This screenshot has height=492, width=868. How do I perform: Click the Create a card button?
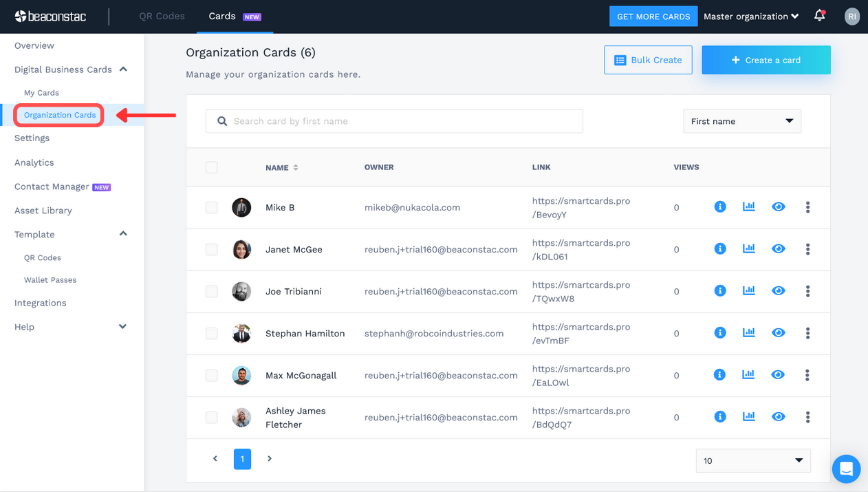tap(766, 60)
